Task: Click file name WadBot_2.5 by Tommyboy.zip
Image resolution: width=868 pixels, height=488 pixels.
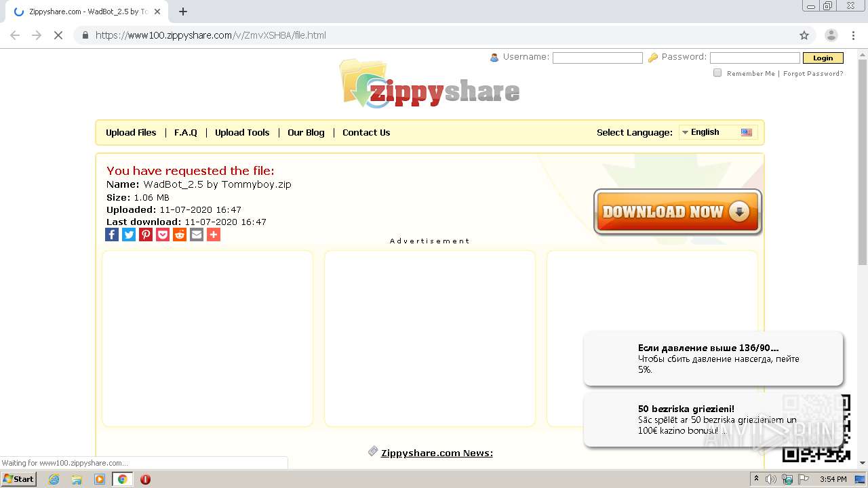Action: point(217,184)
